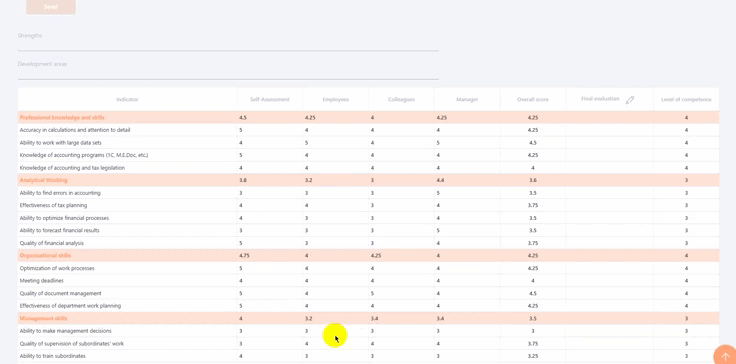Screen dimensions: 736x364
Task: Select the Analytical thinking category row
Action: click(x=368, y=180)
